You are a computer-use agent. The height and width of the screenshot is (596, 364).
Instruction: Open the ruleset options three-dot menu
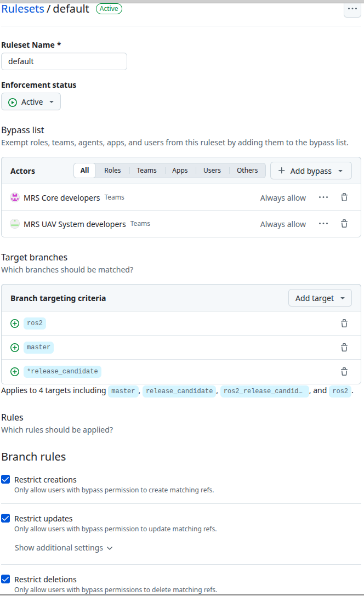coord(352,9)
